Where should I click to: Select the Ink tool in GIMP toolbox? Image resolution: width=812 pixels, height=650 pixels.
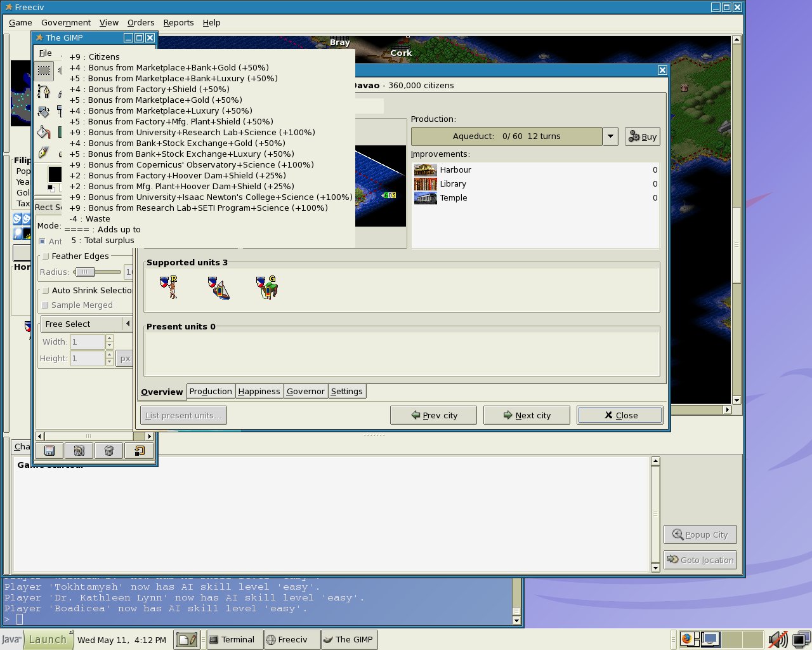(x=44, y=152)
